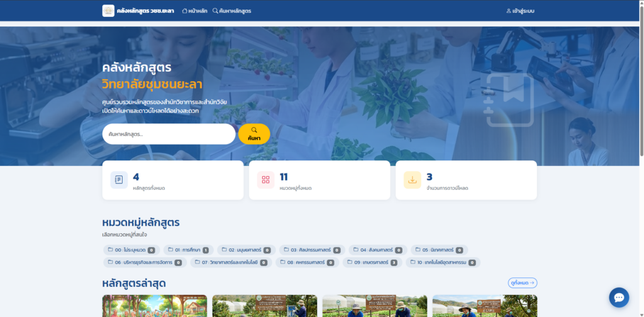Viewport: 644px width, 317px height.
Task: Choose 10 : เทคโนโลยีอุตสาหกรรม category chip
Action: (x=442, y=262)
